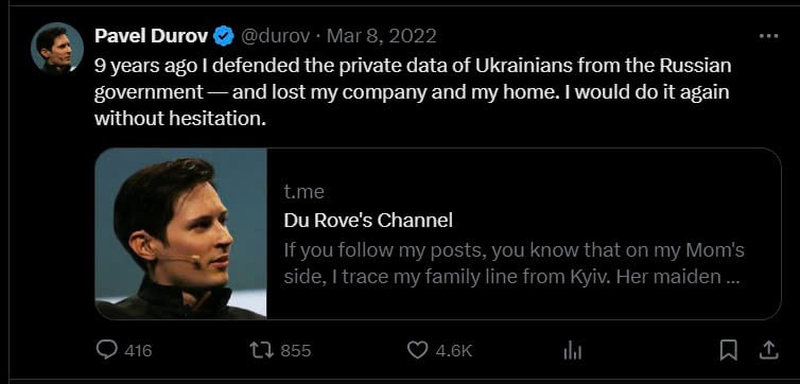Click the tweet text about Ukrainians' private data
800x384 pixels.
click(x=412, y=92)
